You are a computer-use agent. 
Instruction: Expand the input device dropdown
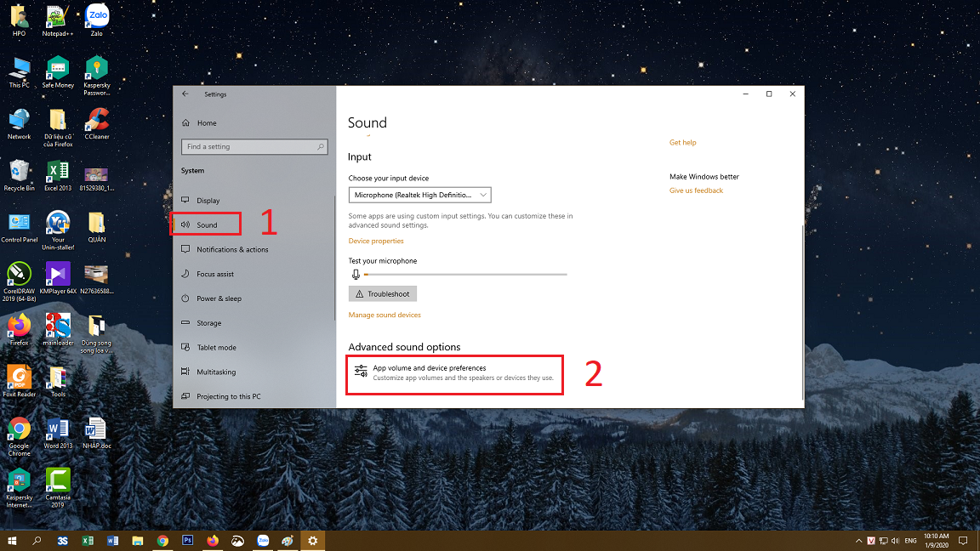point(419,196)
